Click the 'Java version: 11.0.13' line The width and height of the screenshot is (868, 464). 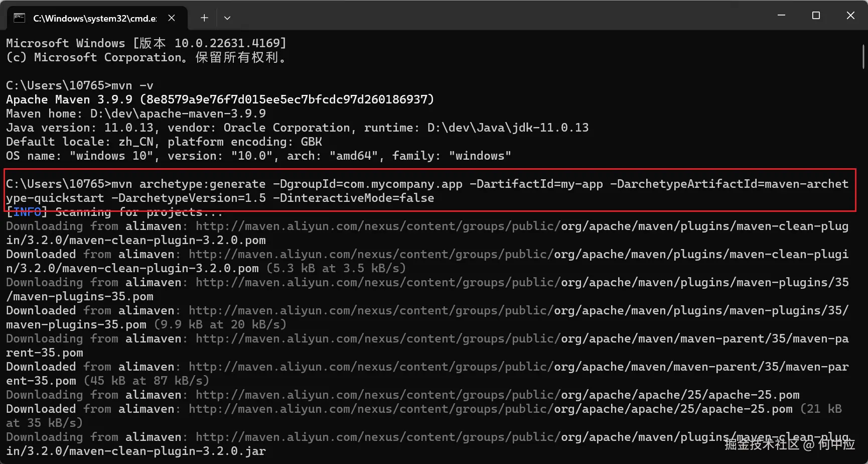(297, 128)
